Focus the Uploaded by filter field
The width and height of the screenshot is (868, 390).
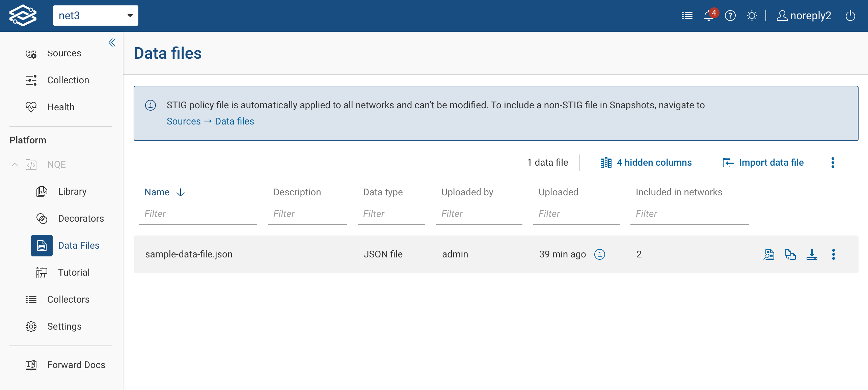(479, 214)
